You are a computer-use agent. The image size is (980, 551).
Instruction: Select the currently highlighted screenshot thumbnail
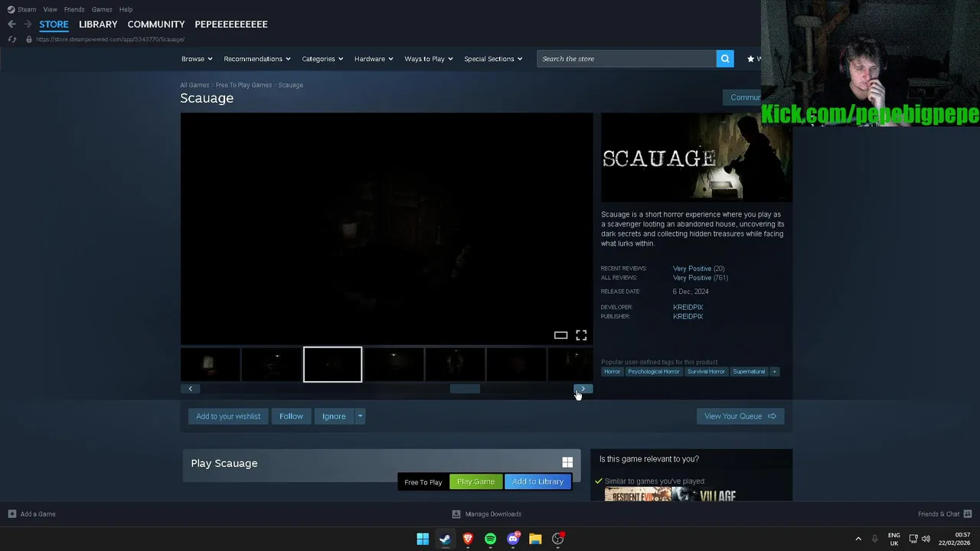coord(332,364)
